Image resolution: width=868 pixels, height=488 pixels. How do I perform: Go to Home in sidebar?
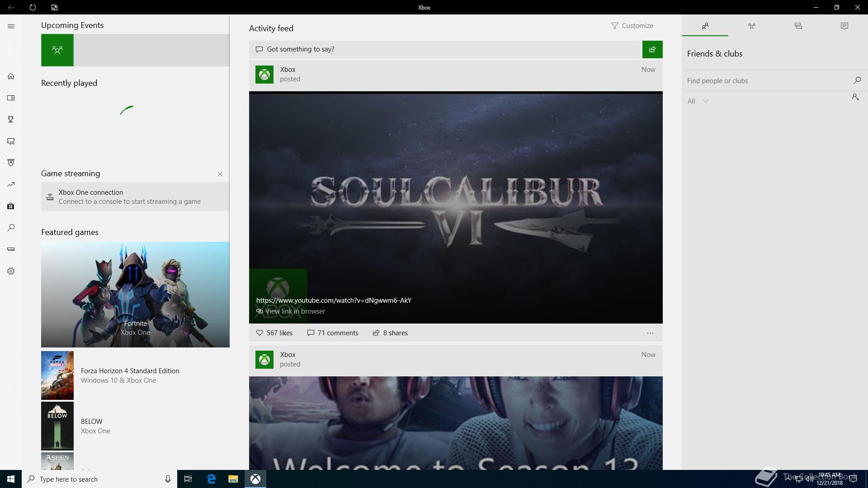11,76
